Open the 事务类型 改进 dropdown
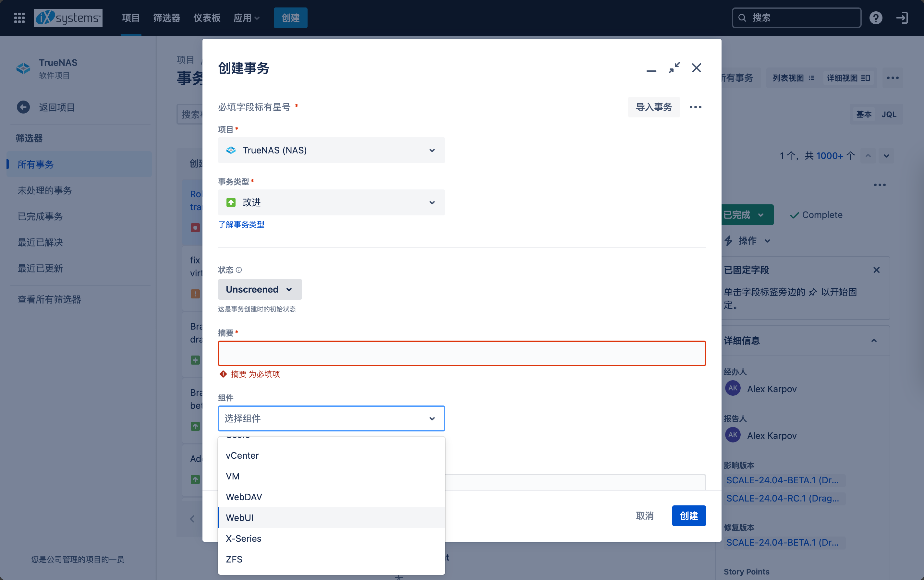The width and height of the screenshot is (924, 580). coord(331,202)
